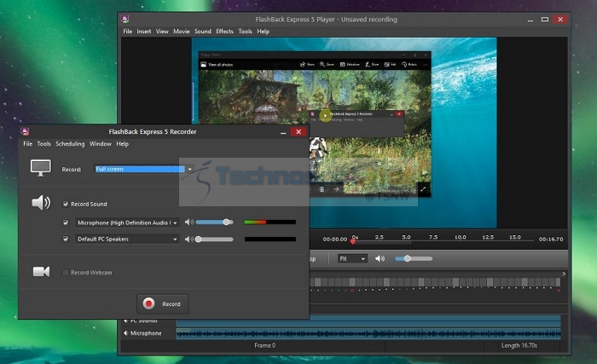The image size is (597, 364).
Task: Click next arrow in Photos preview
Action: coord(336,189)
